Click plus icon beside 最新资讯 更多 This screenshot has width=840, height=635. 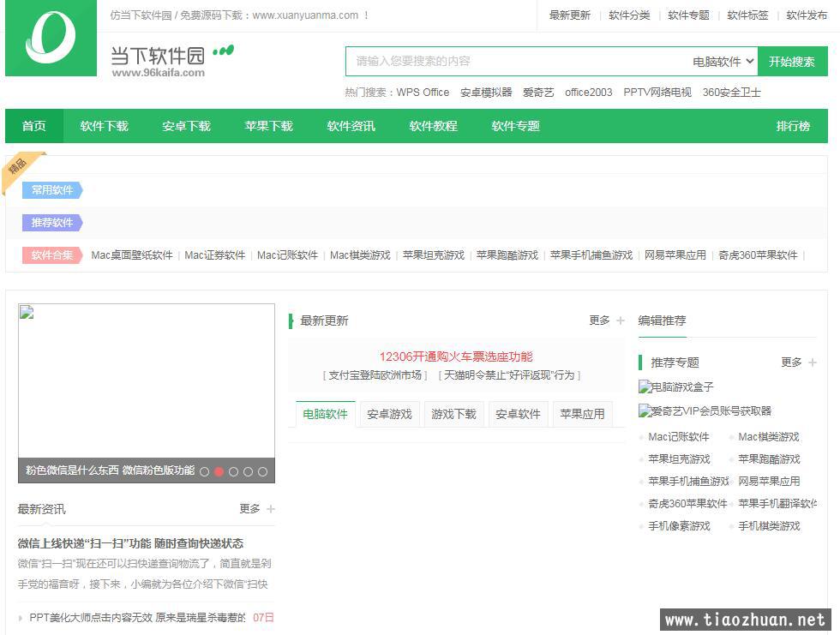pos(271,509)
